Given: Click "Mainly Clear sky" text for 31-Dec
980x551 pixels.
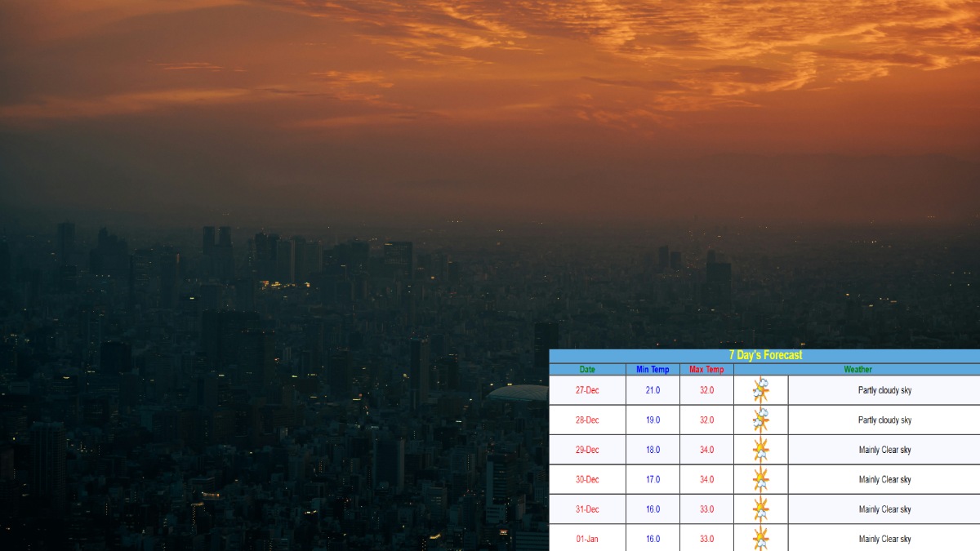Looking at the screenshot, I should coord(884,509).
